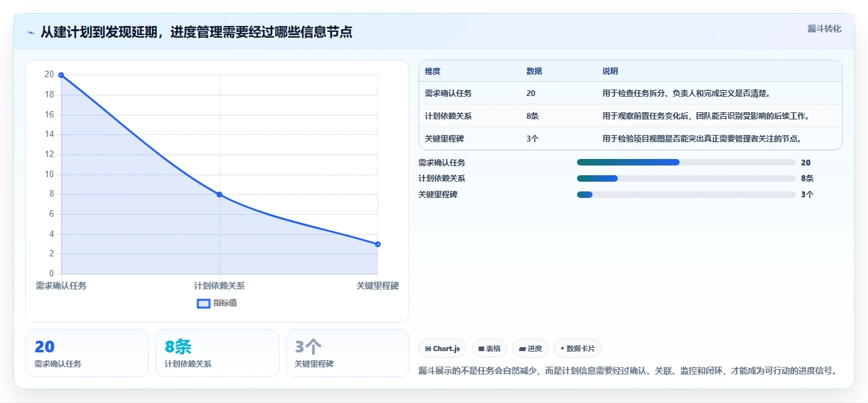
Task: Click the page title about 进度管理
Action: [196, 32]
